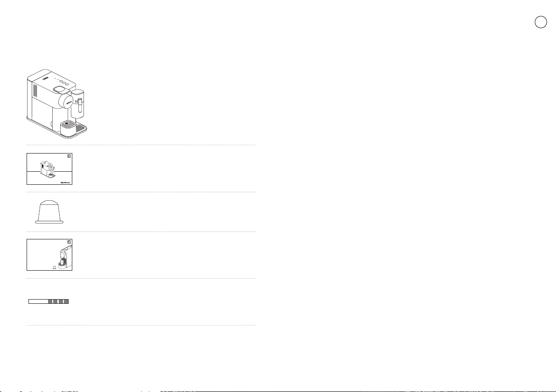Click the milk container on the large machine
The height and width of the screenshot is (392, 556).
click(77, 104)
